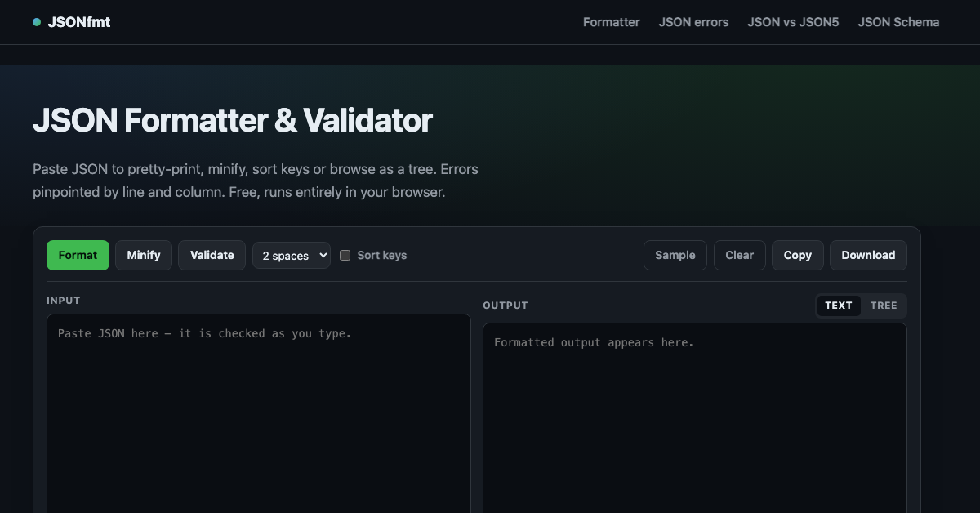
Task: Click the Validate button
Action: (212, 255)
